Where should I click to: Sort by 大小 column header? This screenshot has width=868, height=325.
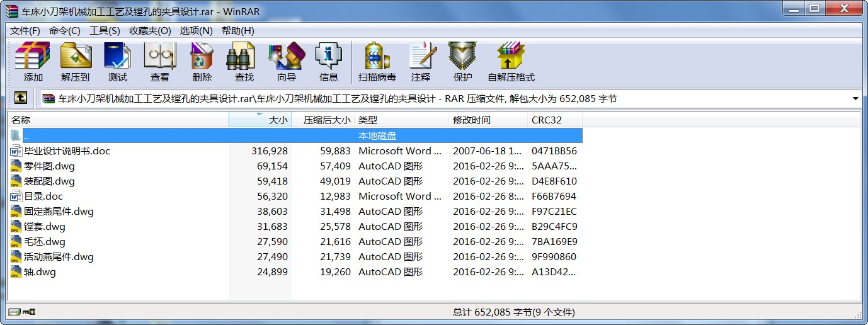click(x=260, y=120)
